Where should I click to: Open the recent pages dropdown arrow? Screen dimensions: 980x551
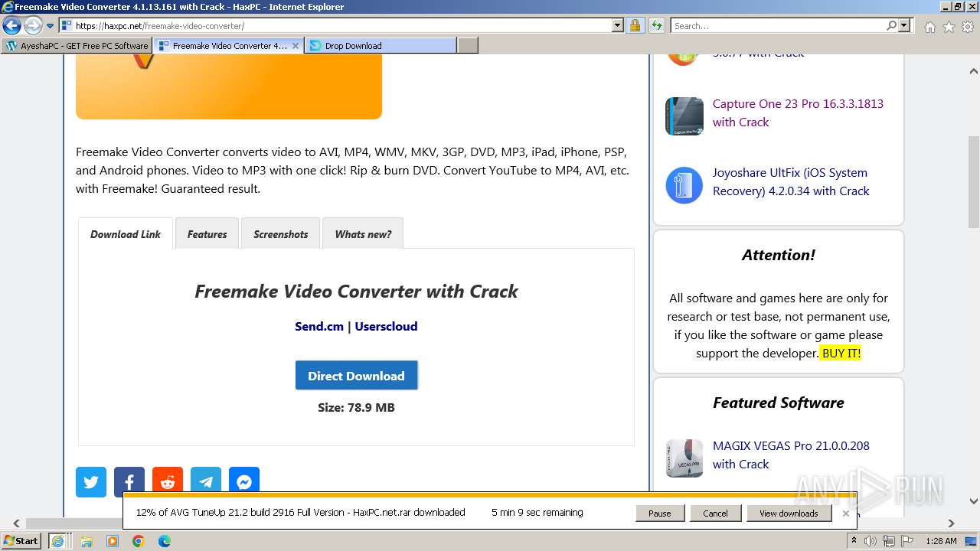click(x=51, y=26)
